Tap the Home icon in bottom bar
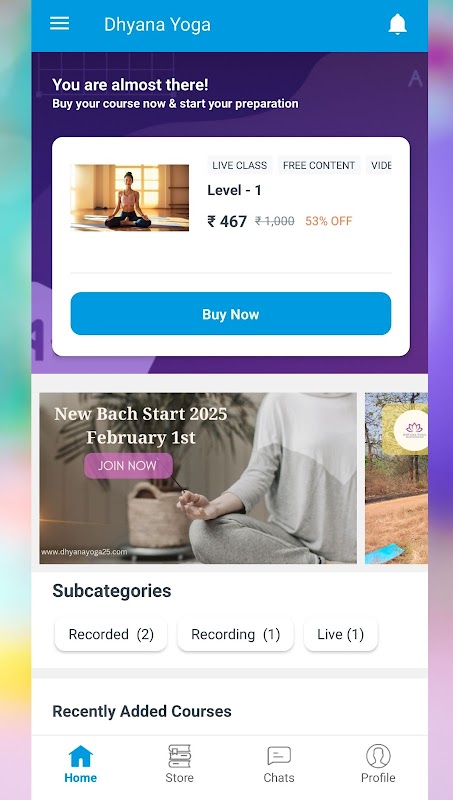This screenshot has height=800, width=453. [81, 756]
